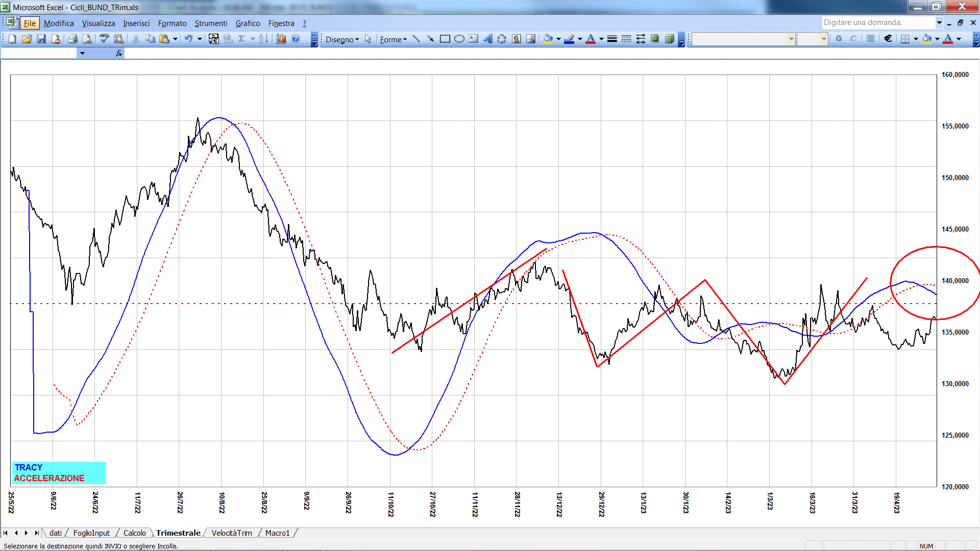The width and height of the screenshot is (980, 551).
Task: Toggle Italic C formatting button
Action: [853, 39]
